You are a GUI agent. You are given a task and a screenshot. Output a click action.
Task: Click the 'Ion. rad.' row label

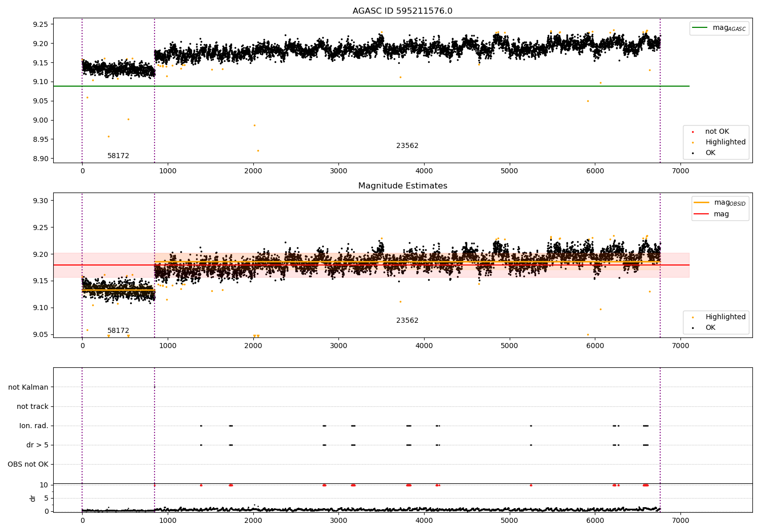tap(34, 426)
